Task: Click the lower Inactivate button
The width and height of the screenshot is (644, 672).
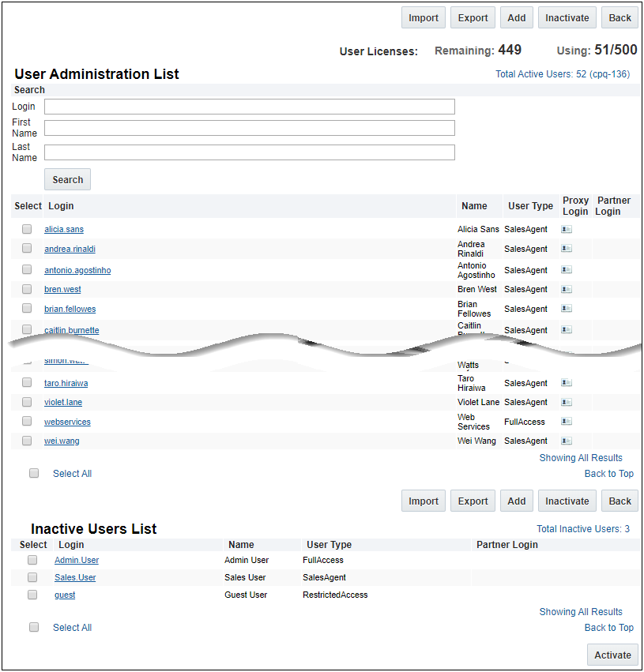Action: (567, 501)
